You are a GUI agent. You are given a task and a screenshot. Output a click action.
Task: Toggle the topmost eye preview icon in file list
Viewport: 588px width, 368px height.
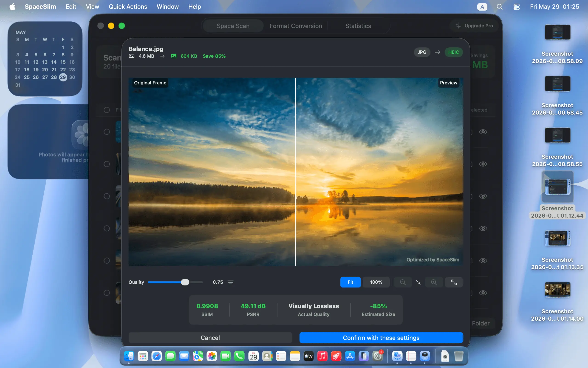[x=483, y=132]
